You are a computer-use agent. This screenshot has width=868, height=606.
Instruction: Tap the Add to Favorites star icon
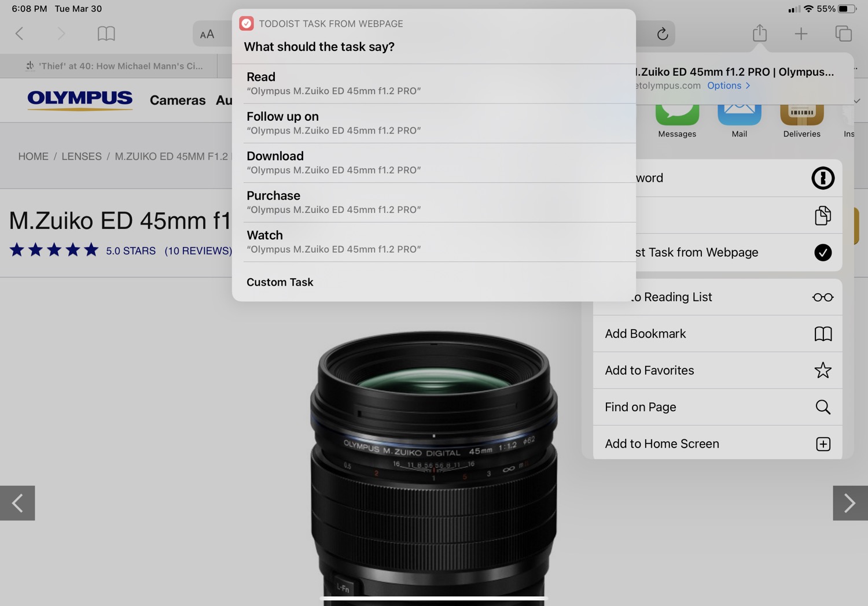pyautogui.click(x=823, y=370)
